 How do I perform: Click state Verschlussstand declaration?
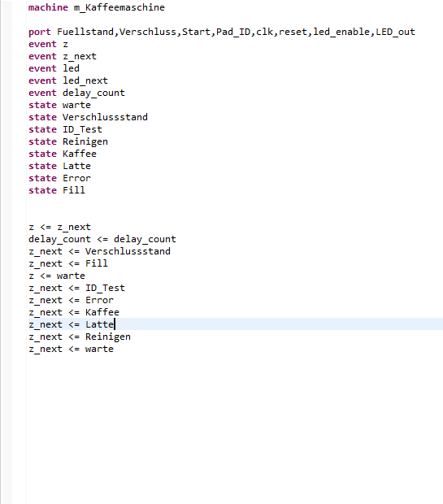tap(88, 117)
